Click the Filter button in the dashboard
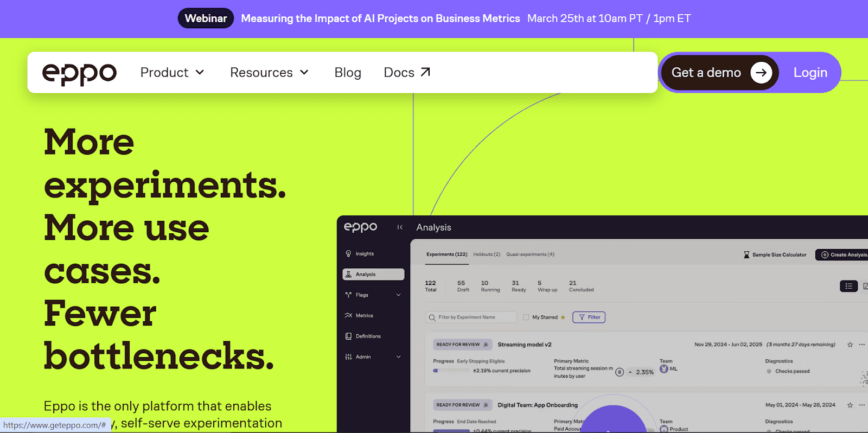 click(x=589, y=317)
